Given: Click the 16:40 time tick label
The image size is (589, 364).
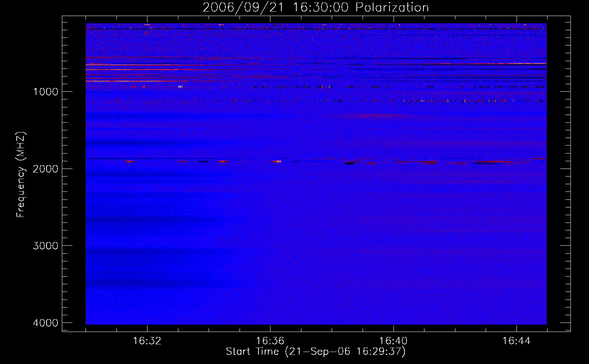Looking at the screenshot, I should 393,341.
